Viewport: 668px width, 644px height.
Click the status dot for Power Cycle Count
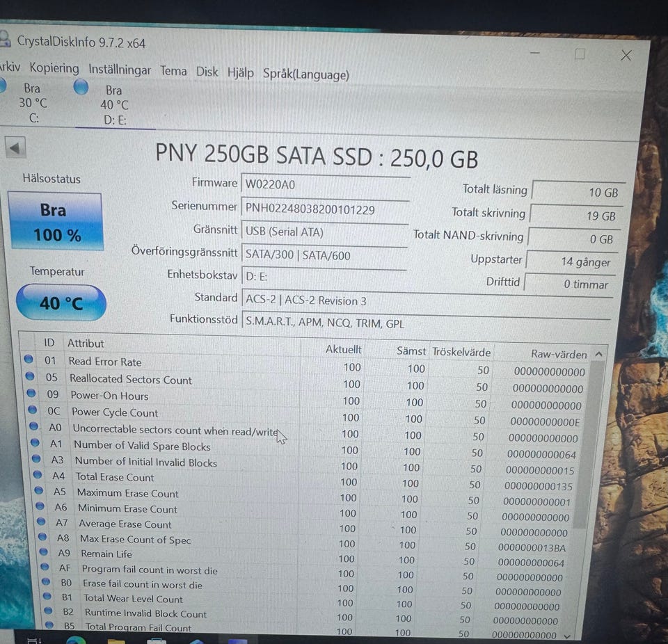tap(33, 410)
